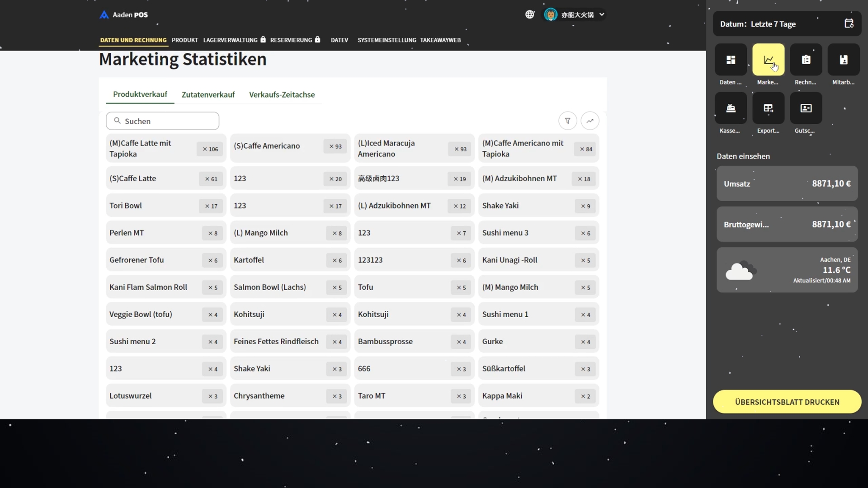This screenshot has width=868, height=488.
Task: Select the Marketing statistics tile icon
Action: (x=768, y=60)
